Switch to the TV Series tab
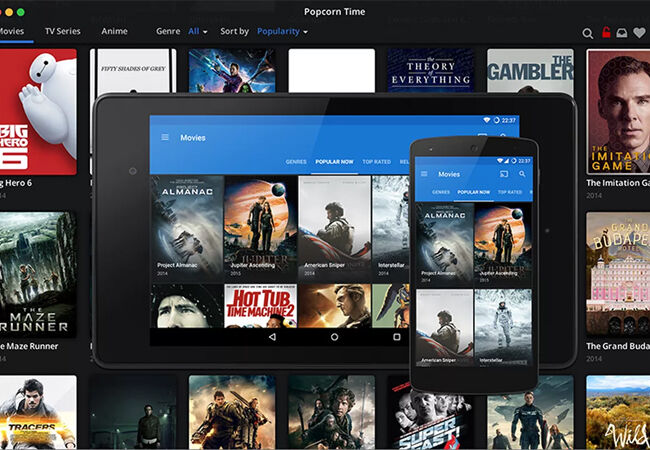Screen dimensions: 650x450 [x=63, y=31]
